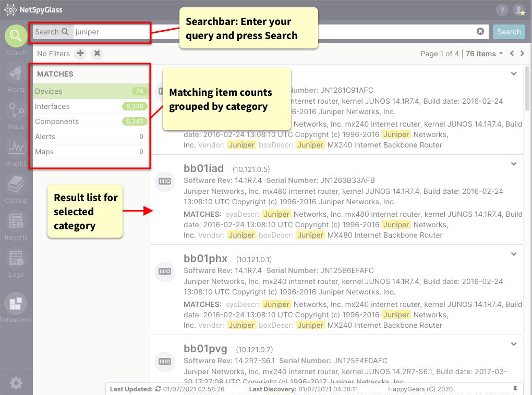The image size is (532, 395).
Task: Open the bb01phx device link
Action: [205, 258]
